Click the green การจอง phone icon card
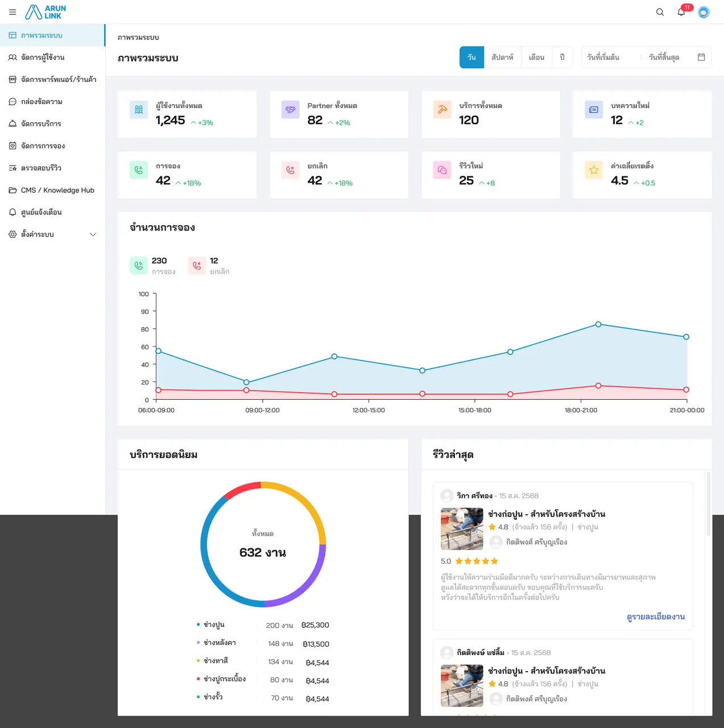724x728 pixels. 139,169
